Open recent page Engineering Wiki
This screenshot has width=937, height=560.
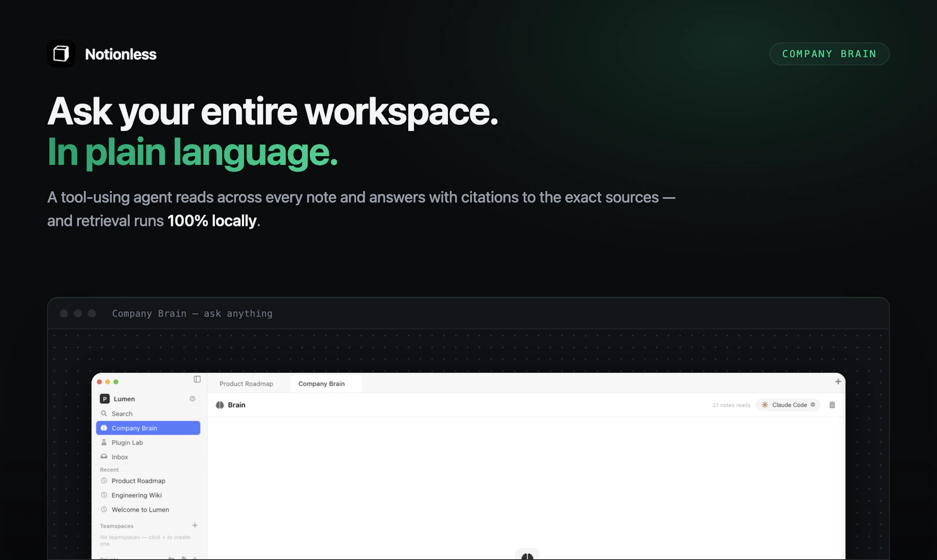coord(148,495)
